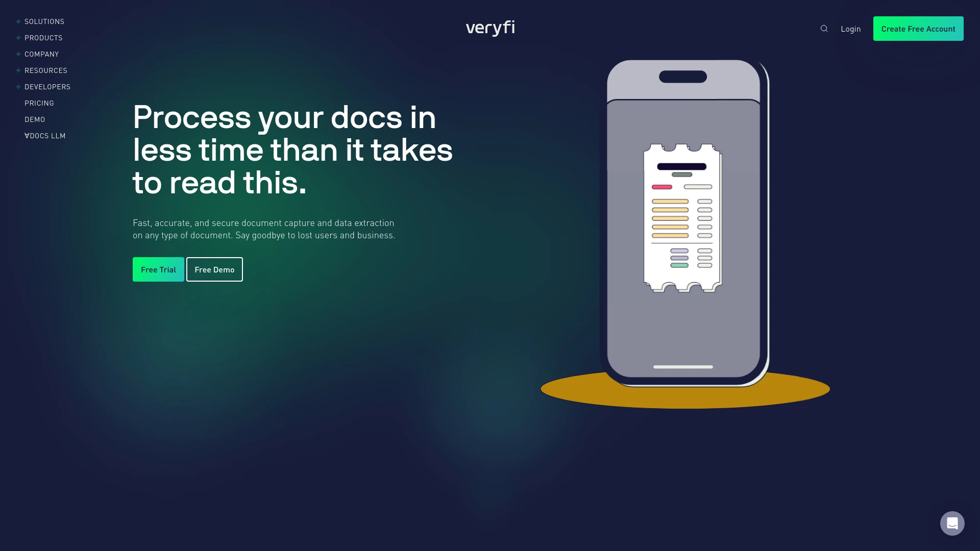Click the RESOURCES expand icon
This screenshot has width=980, height=551.
tap(18, 70)
